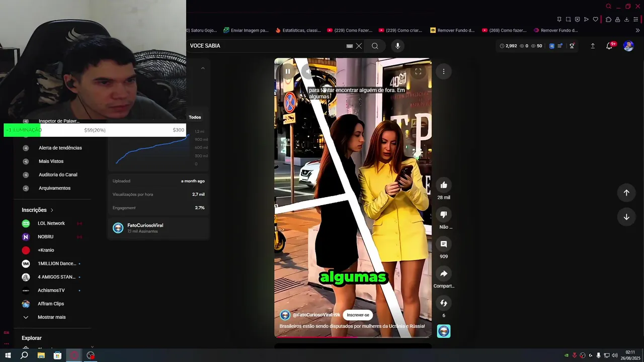Screen dimensions: 644x362
Task: Open the vidIQ trophy icon
Action: coord(572,46)
